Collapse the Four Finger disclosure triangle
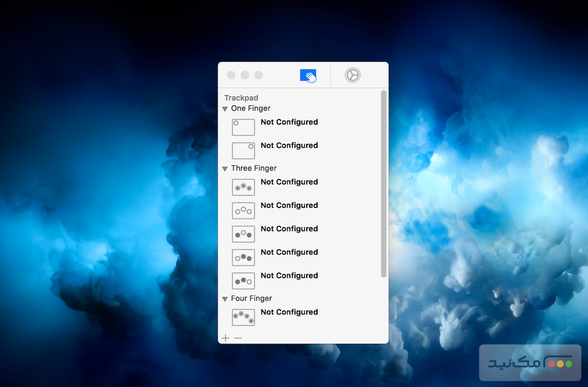The image size is (588, 387). click(x=225, y=299)
